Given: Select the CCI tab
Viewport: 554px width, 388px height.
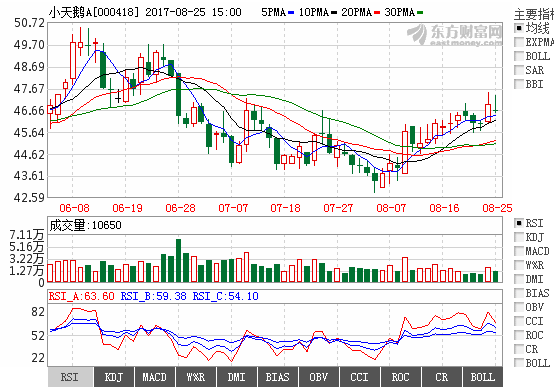Looking at the screenshot, I should click(x=360, y=377).
